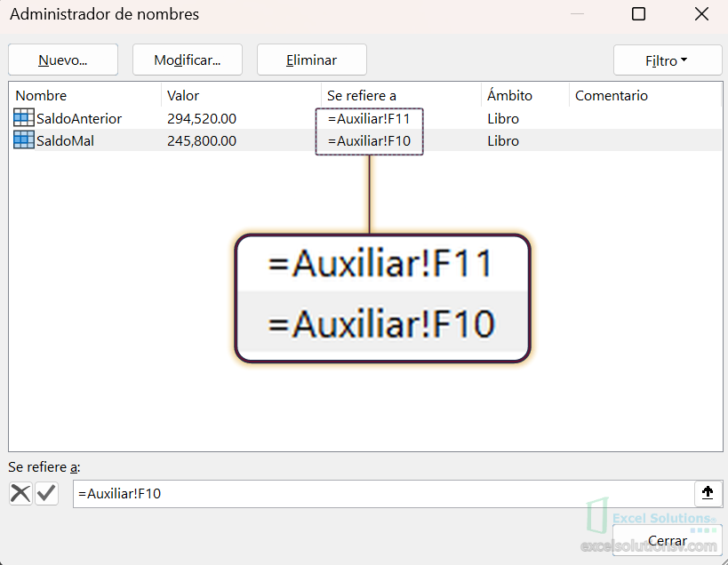Sort by Se refiere a column header

(401, 96)
